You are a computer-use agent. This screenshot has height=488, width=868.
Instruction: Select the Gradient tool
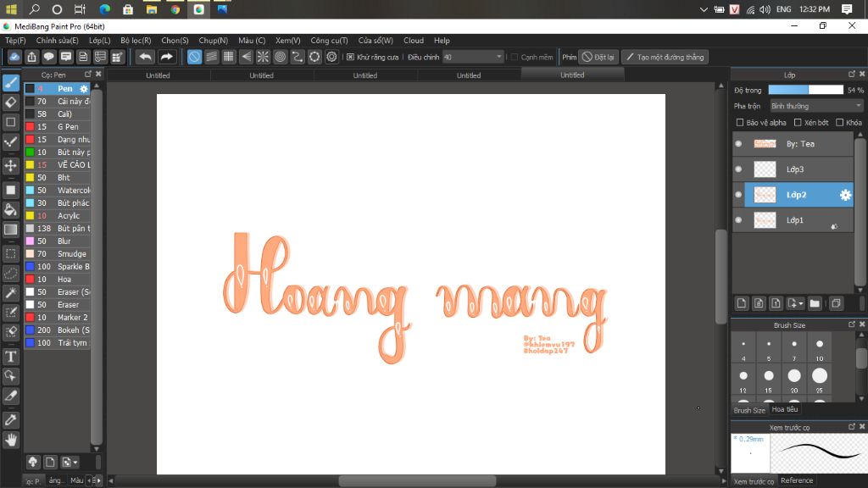click(x=10, y=229)
